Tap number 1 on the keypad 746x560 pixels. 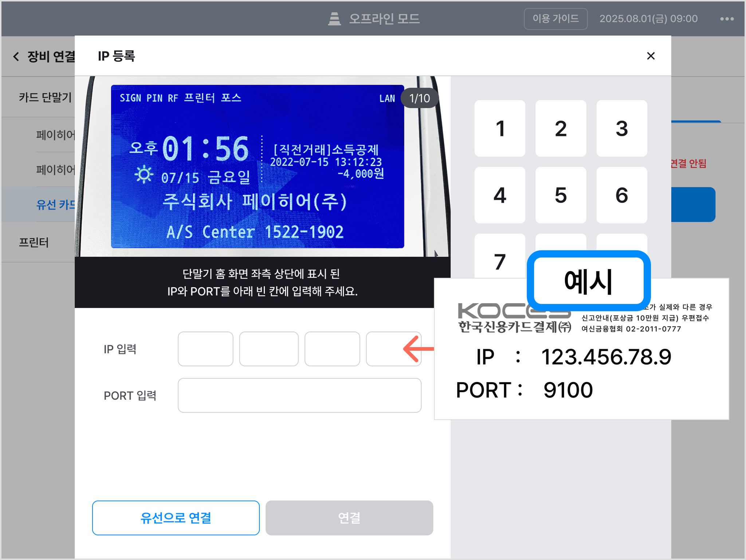[500, 129]
